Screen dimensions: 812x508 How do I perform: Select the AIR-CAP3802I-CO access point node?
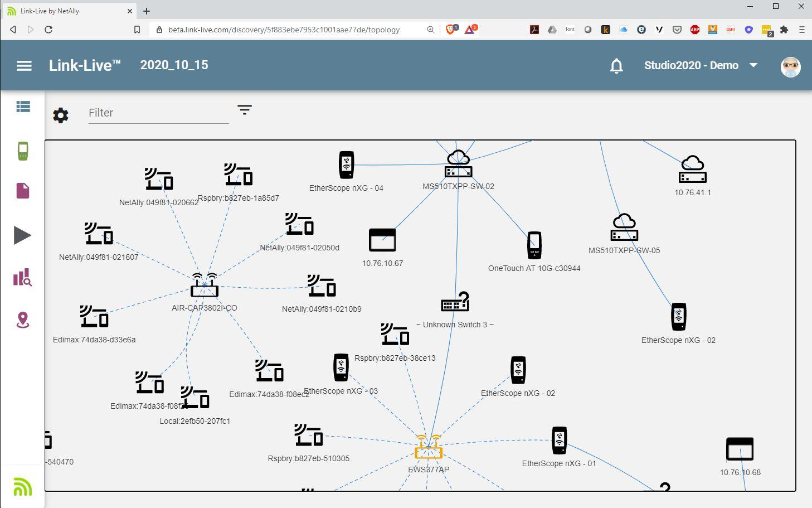point(205,285)
